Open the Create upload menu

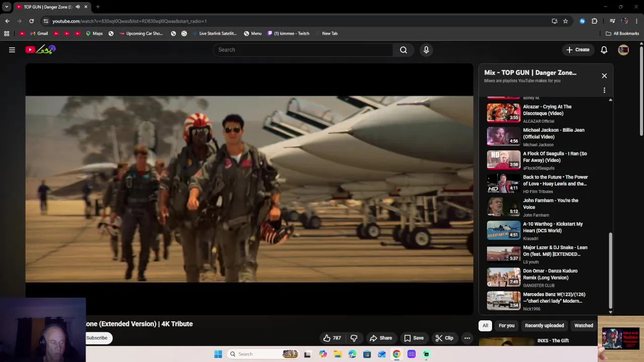point(578,50)
